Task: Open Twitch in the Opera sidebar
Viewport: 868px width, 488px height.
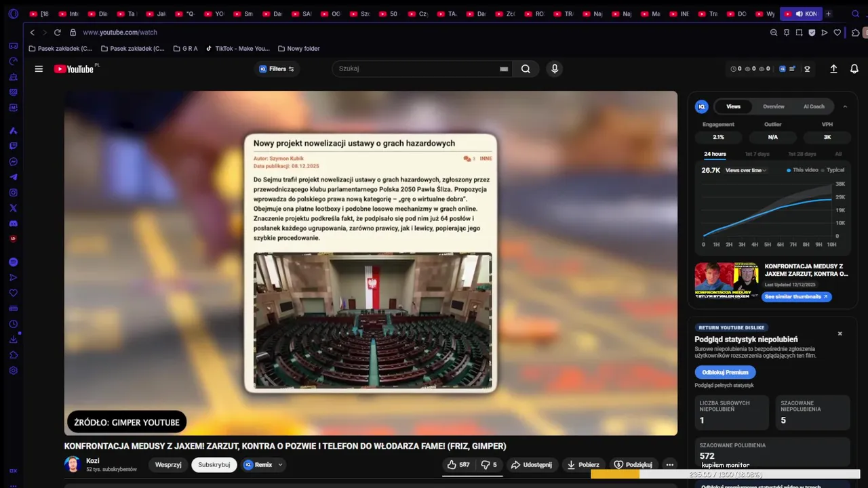Action: coord(13,146)
